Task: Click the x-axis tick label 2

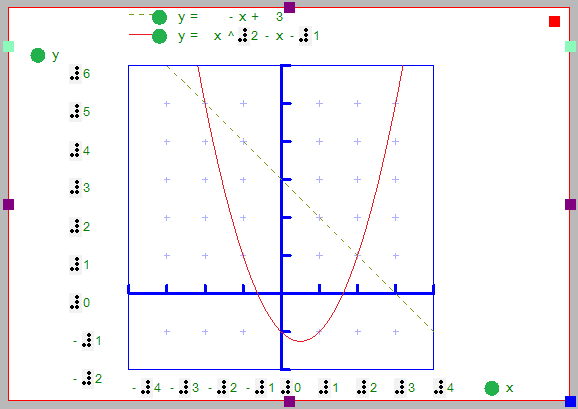Action: pyautogui.click(x=366, y=388)
